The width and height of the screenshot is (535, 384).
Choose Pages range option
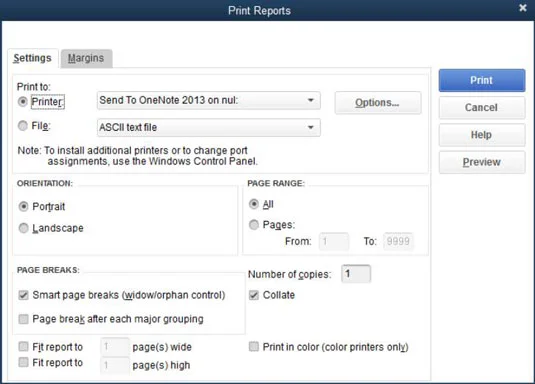(x=254, y=225)
